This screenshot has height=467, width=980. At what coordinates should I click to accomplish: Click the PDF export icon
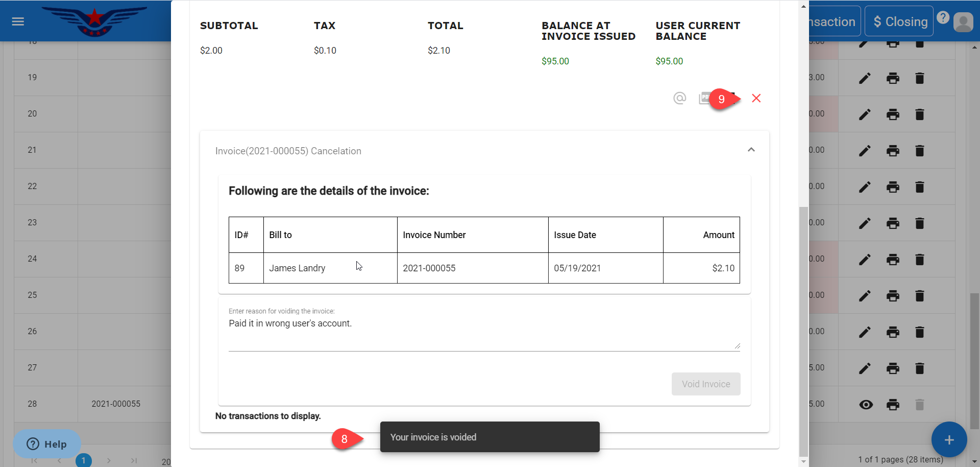coord(704,98)
